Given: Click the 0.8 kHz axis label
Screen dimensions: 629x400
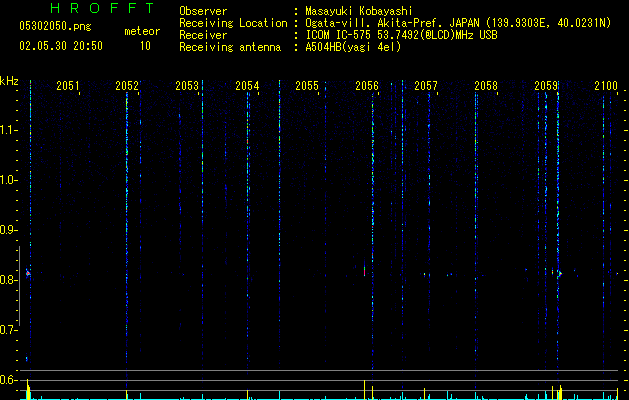Looking at the screenshot, I should pyautogui.click(x=9, y=280).
